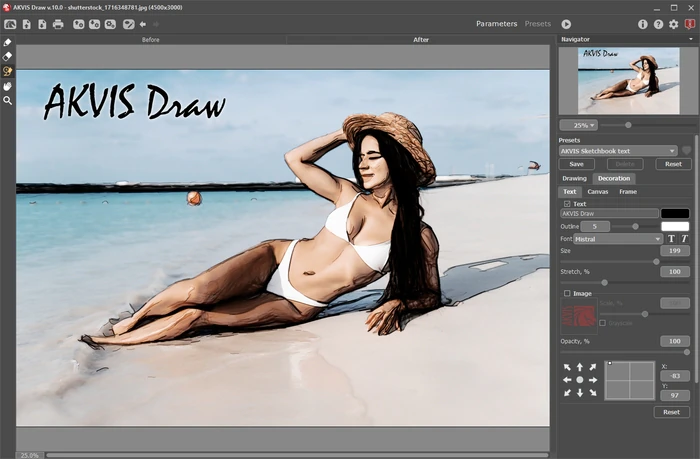The height and width of the screenshot is (459, 700).
Task: Open the Mistral font dropdown
Action: coord(618,239)
